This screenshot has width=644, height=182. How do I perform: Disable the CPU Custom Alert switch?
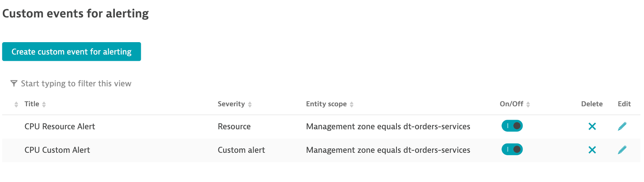pyautogui.click(x=512, y=150)
